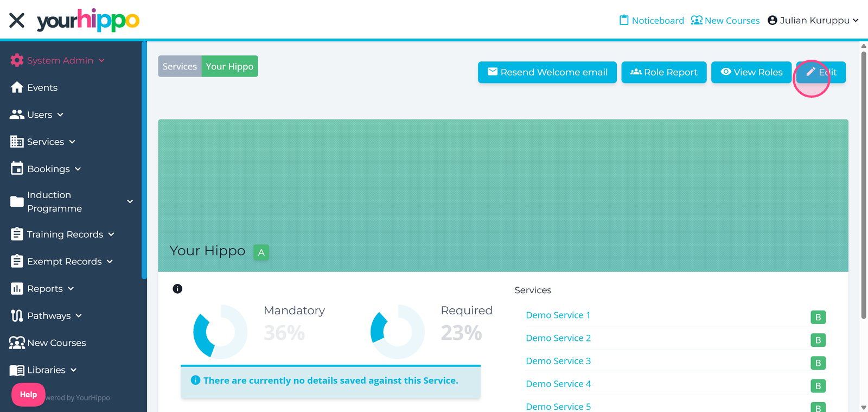Click the View Roles button
868x412 pixels.
751,72
